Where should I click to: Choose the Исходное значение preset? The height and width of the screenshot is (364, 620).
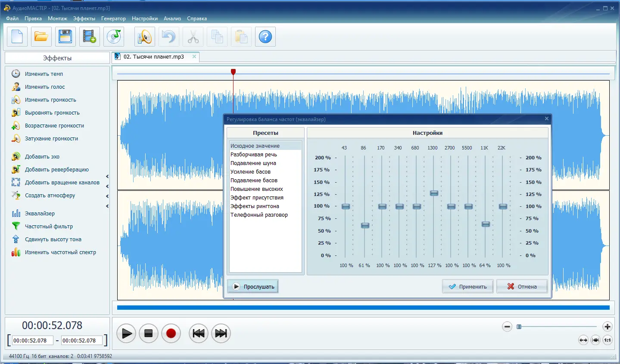(265, 146)
